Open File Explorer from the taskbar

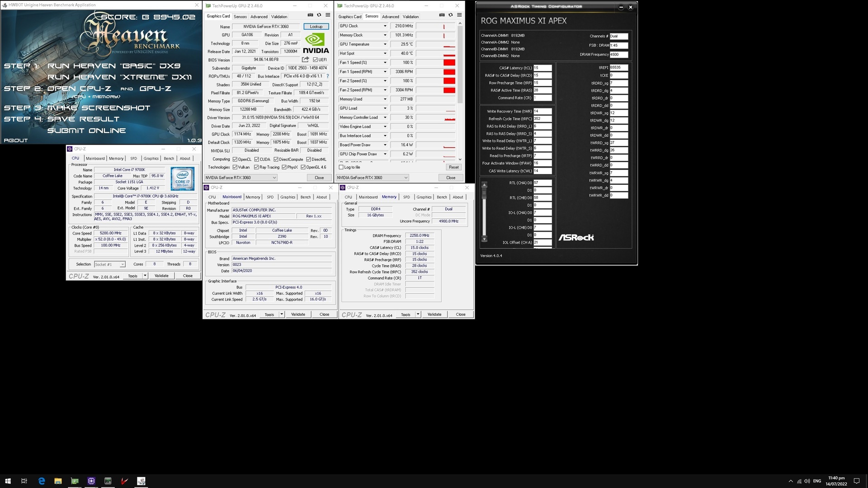coord(58,481)
